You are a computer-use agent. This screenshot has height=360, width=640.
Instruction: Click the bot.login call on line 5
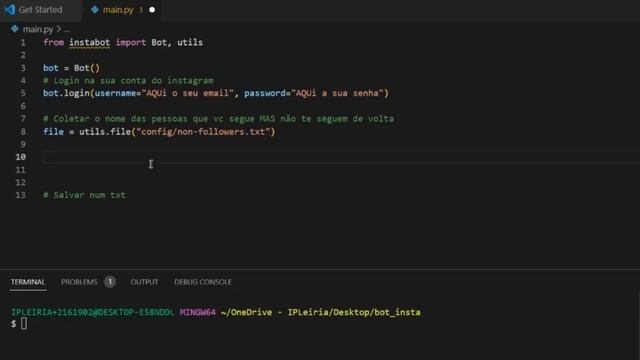[66, 93]
